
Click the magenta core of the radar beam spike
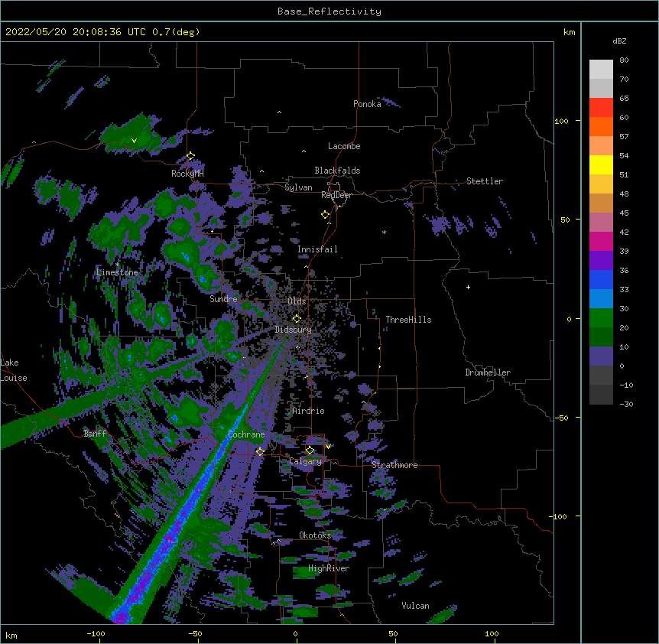point(120,618)
